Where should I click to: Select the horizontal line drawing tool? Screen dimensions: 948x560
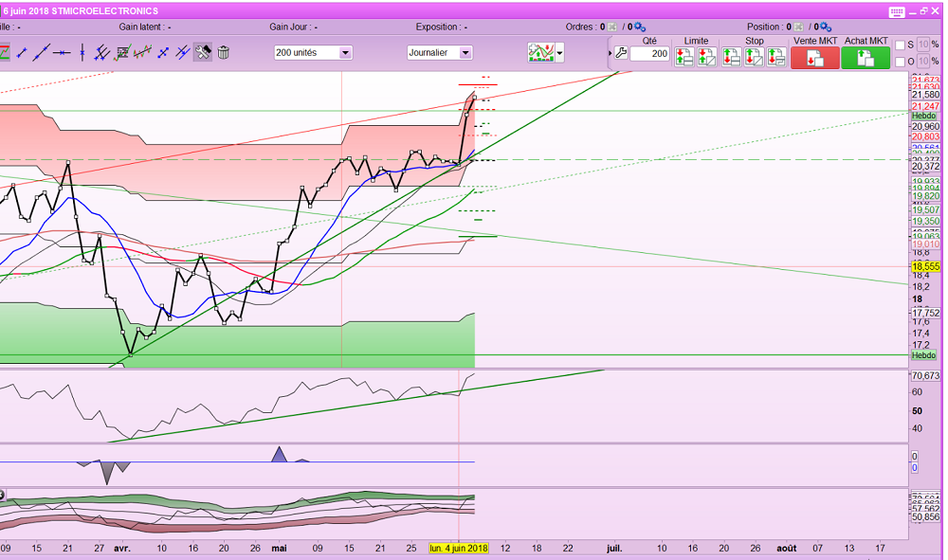62,53
